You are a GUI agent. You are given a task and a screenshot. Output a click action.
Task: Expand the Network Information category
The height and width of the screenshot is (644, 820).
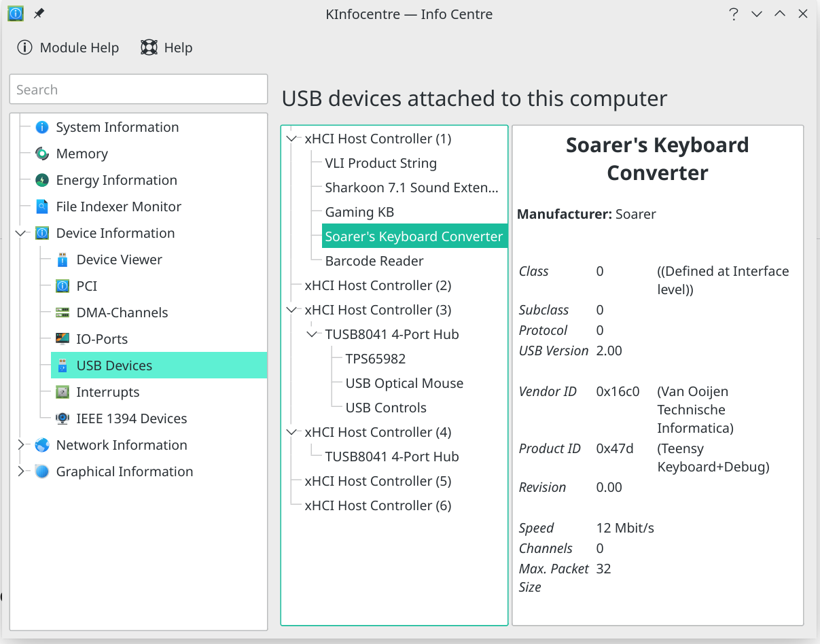point(21,445)
